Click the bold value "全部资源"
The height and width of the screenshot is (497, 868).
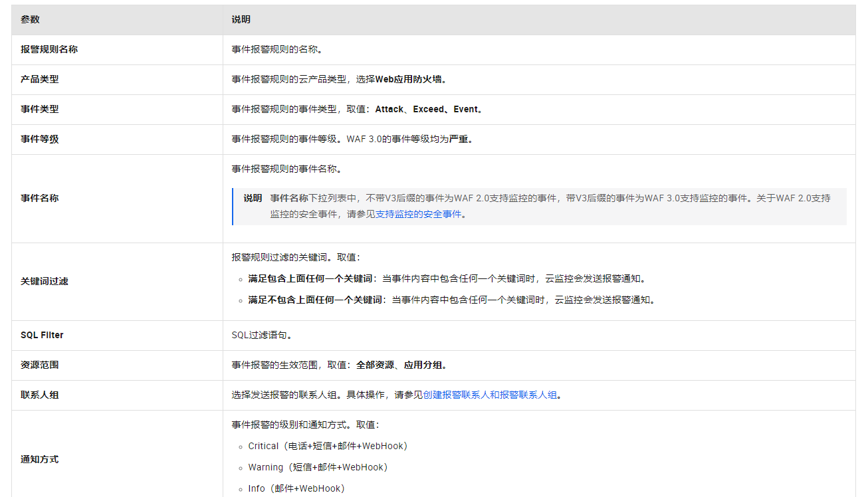point(375,365)
